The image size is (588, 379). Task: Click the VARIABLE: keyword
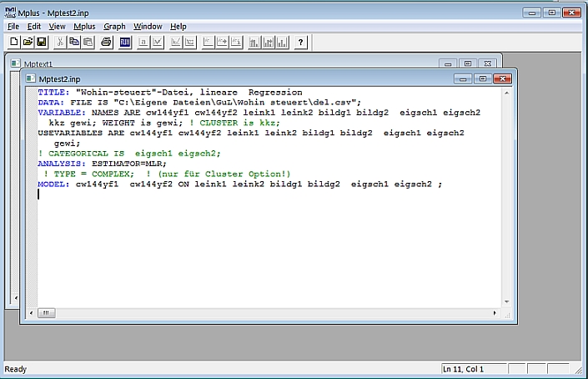(62, 113)
